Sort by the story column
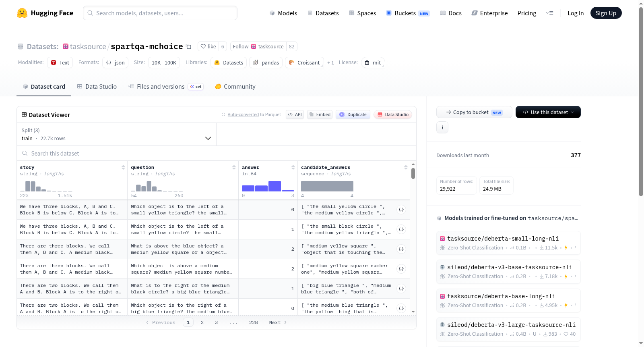 point(123,167)
